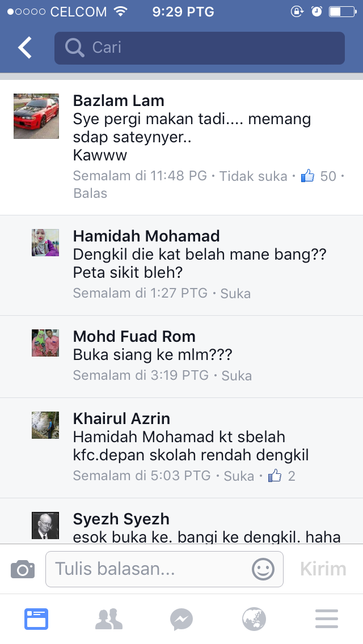
Task: Go back using the left arrow
Action: tap(25, 48)
